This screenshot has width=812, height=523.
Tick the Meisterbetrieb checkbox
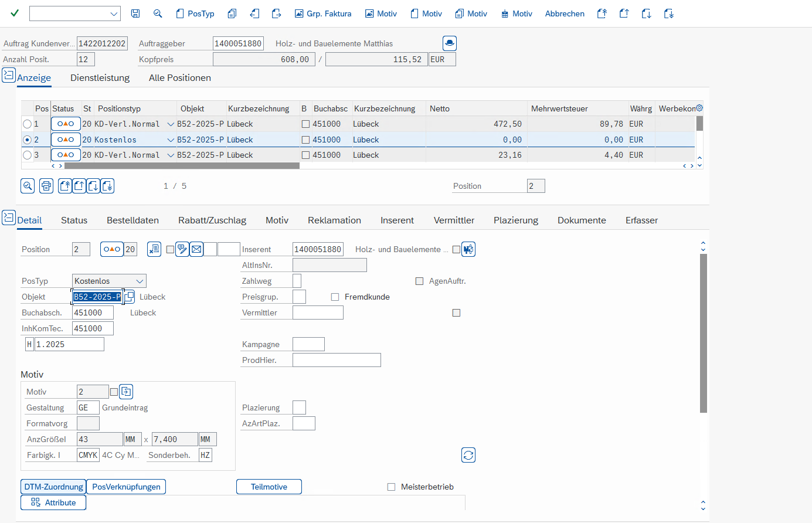pyautogui.click(x=391, y=487)
